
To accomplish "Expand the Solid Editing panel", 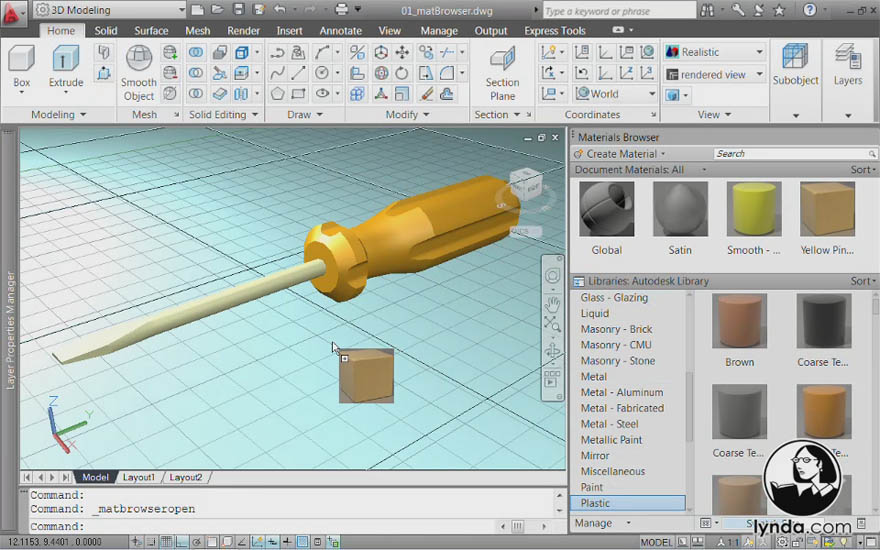I will click(x=223, y=114).
